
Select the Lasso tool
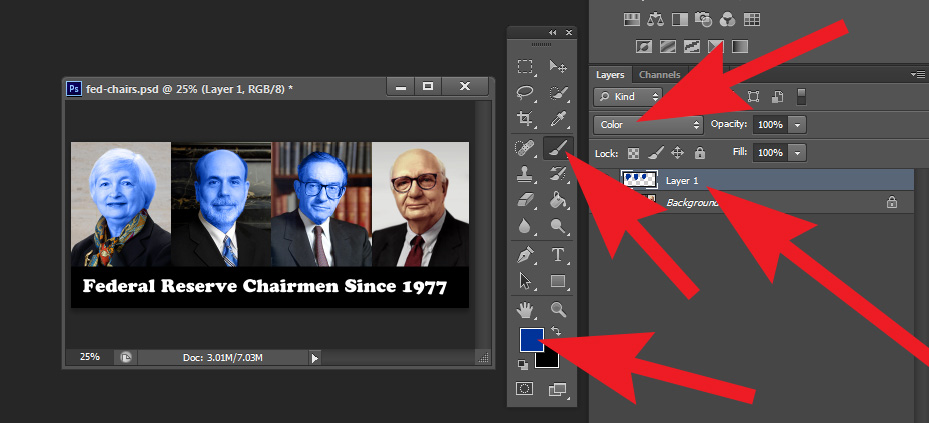525,92
